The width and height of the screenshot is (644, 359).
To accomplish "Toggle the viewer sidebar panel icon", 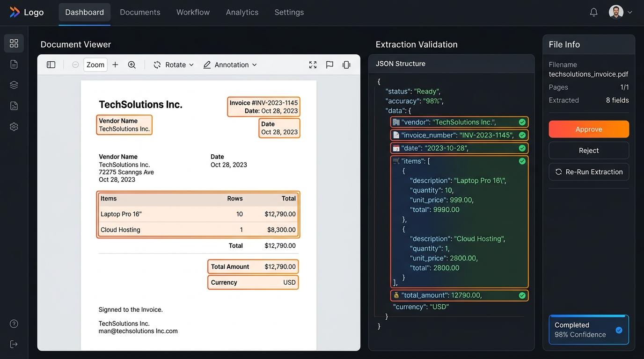I will (51, 65).
